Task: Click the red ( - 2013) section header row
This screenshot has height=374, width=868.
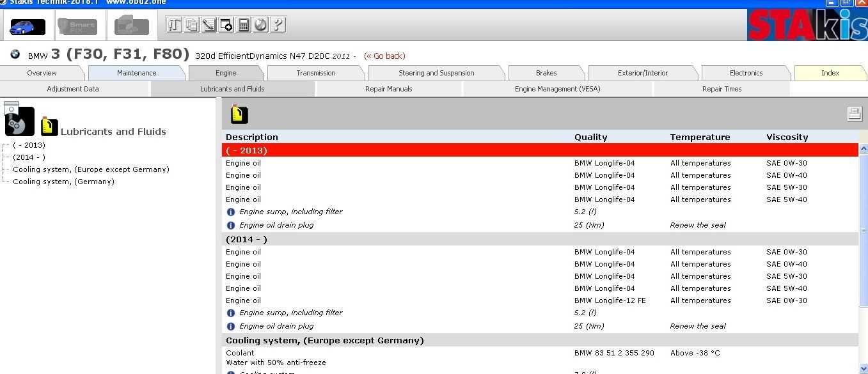Action: pos(540,150)
